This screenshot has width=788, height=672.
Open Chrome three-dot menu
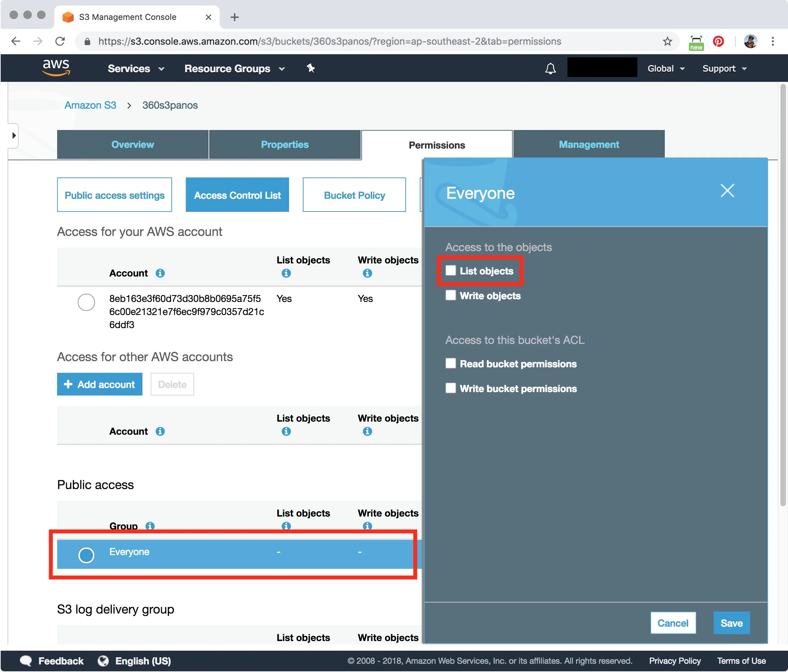(773, 41)
